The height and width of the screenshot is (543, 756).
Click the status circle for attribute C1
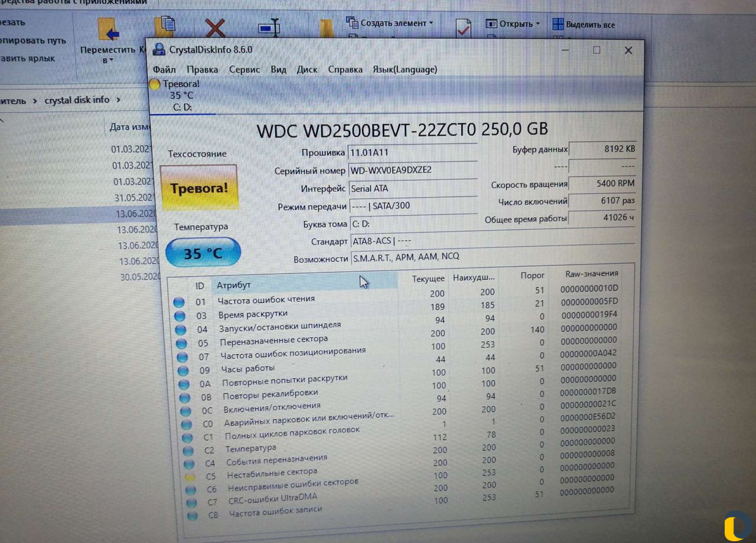coord(187,438)
